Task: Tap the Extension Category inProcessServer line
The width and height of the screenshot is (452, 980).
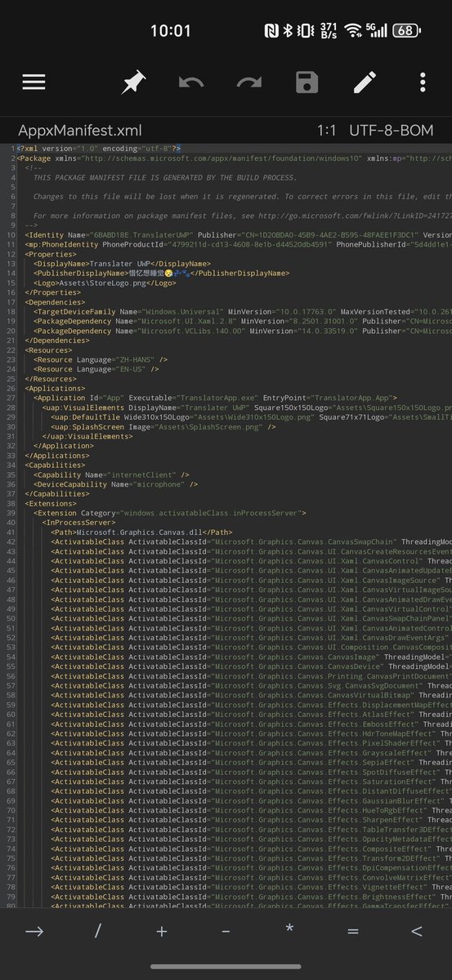Action: point(170,513)
